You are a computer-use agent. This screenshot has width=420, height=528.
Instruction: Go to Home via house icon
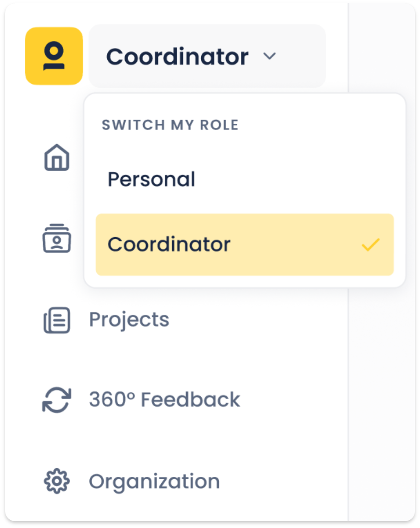[57, 157]
